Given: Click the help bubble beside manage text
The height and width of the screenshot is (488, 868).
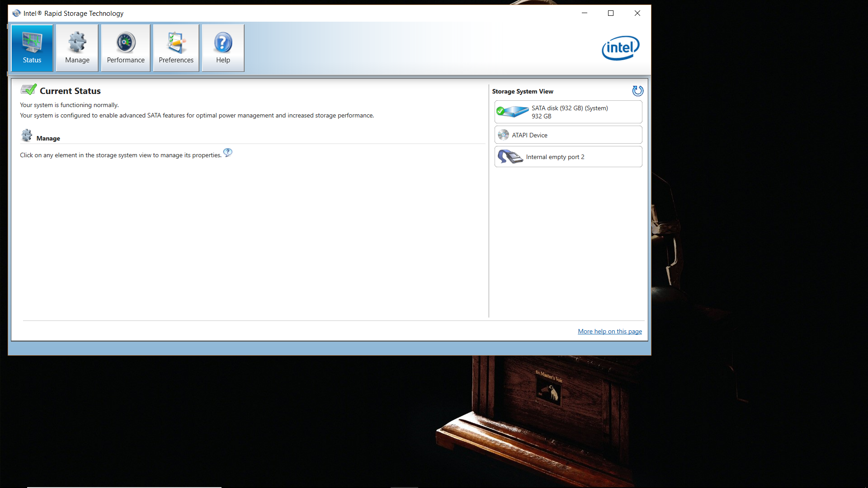Looking at the screenshot, I should click(228, 153).
